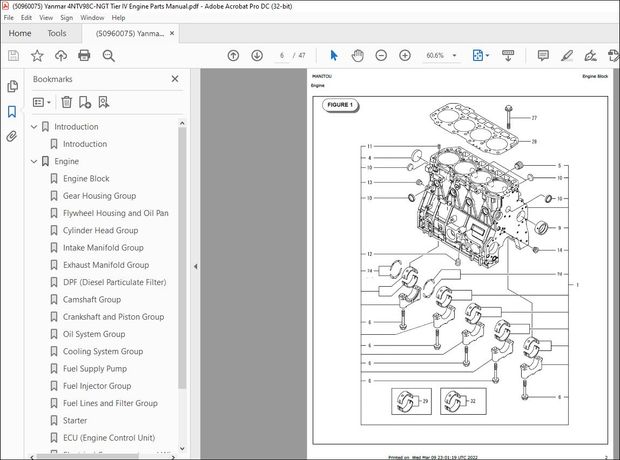
Task: Open the Find text magnifier icon
Action: [x=108, y=56]
